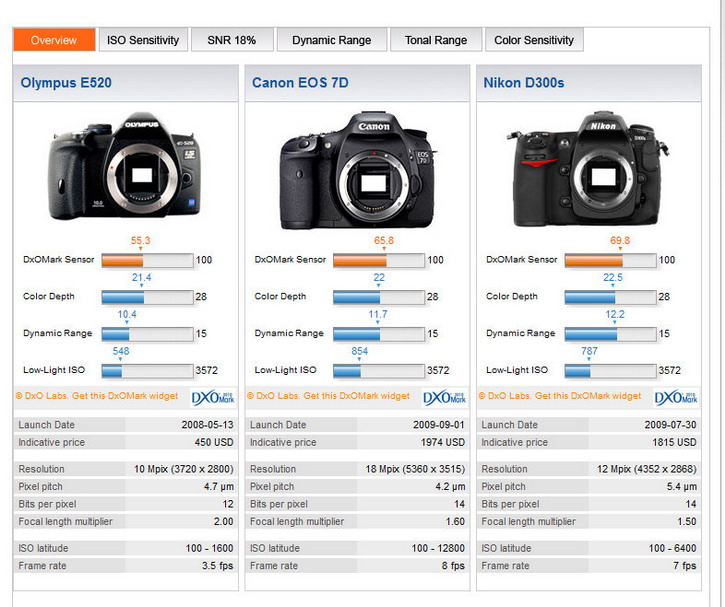Click Nikon DxOMark Sensor score bar at 69.8

pyautogui.click(x=610, y=260)
